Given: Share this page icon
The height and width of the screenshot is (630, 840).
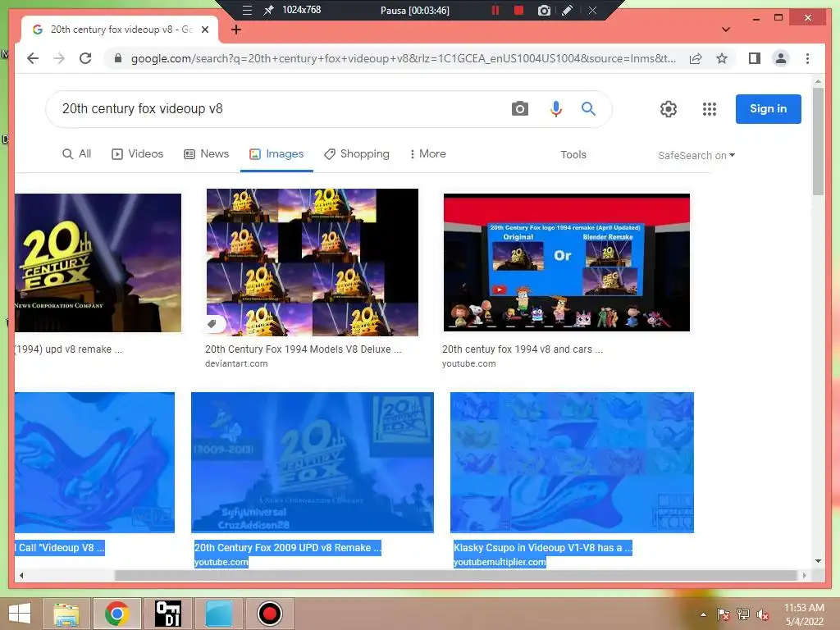Looking at the screenshot, I should click(x=696, y=58).
